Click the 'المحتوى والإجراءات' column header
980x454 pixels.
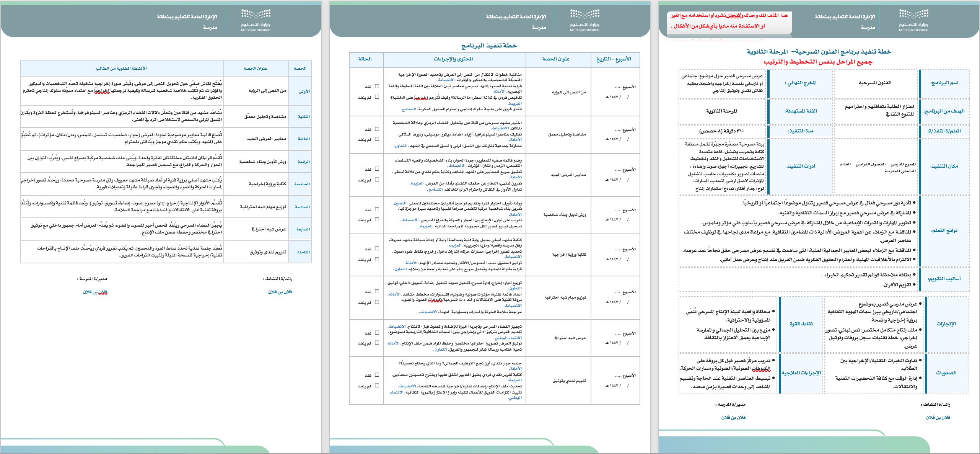point(453,59)
